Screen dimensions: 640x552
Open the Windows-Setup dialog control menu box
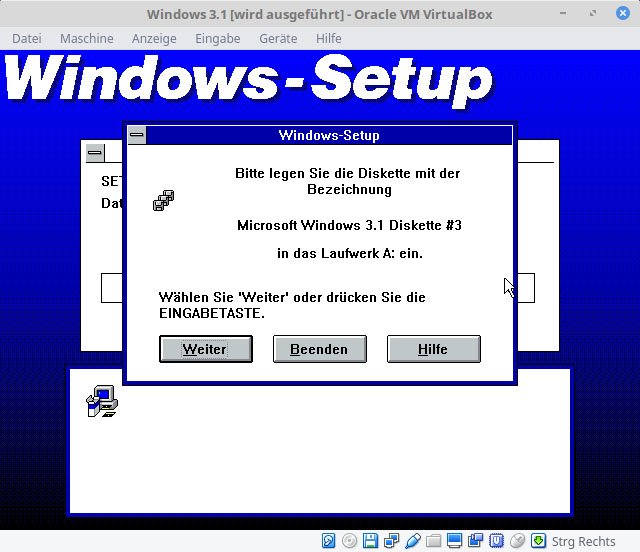tap(137, 135)
